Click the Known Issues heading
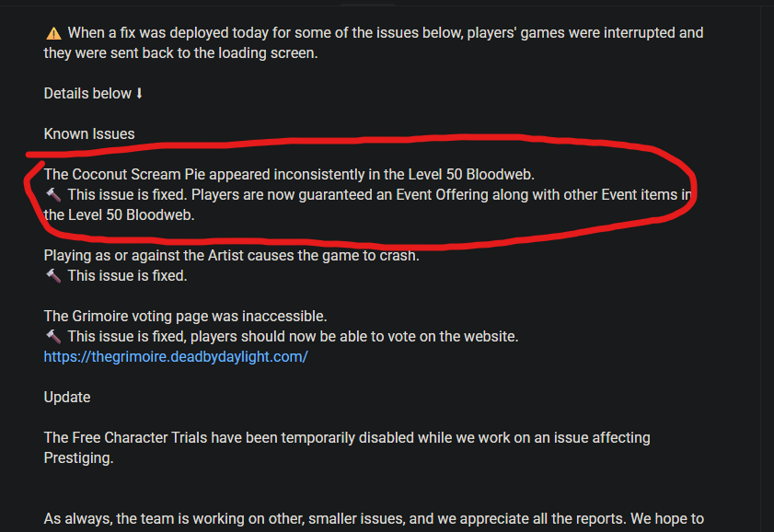The width and height of the screenshot is (774, 532). 89,133
